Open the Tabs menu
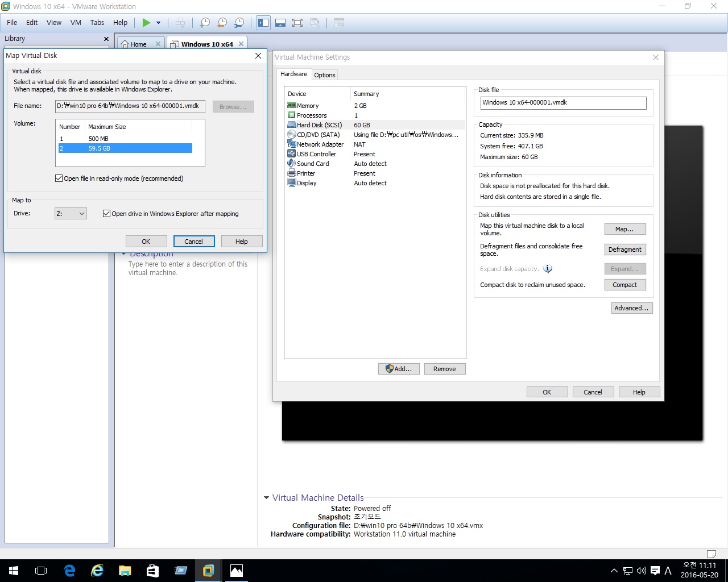Image resolution: width=728 pixels, height=582 pixels. (97, 23)
